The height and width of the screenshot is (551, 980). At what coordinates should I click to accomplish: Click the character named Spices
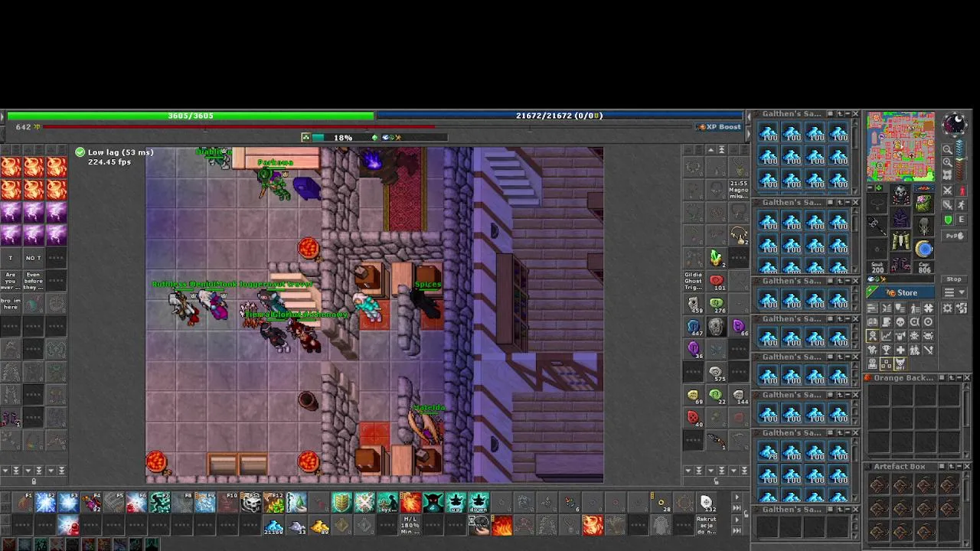click(x=426, y=305)
